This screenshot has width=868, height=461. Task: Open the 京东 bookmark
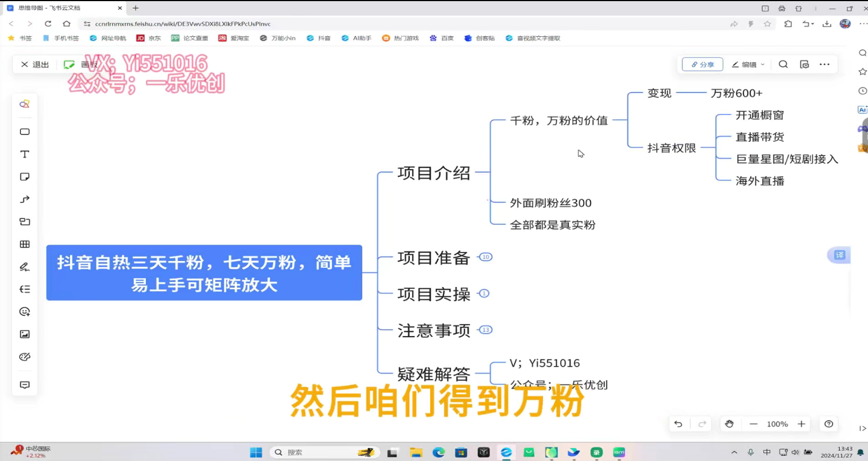click(149, 38)
